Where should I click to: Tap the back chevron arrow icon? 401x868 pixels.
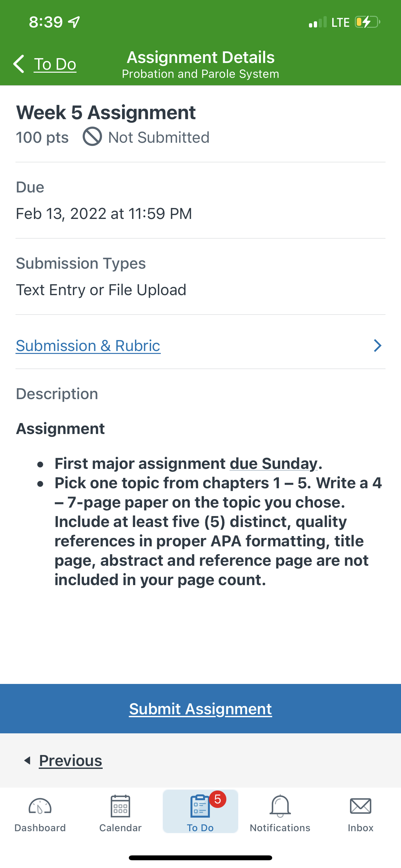19,64
